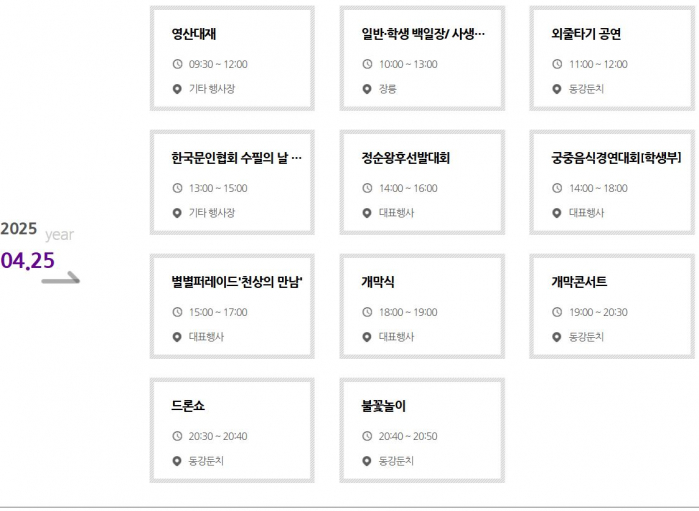Click the location pin in 불꽃놀이 card
699x511 pixels.
(x=367, y=461)
